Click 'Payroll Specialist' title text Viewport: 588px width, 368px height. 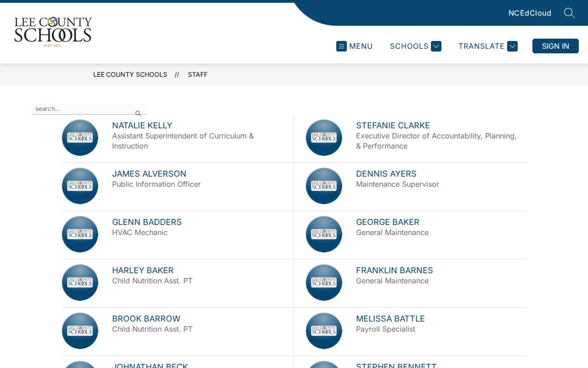pyautogui.click(x=385, y=329)
